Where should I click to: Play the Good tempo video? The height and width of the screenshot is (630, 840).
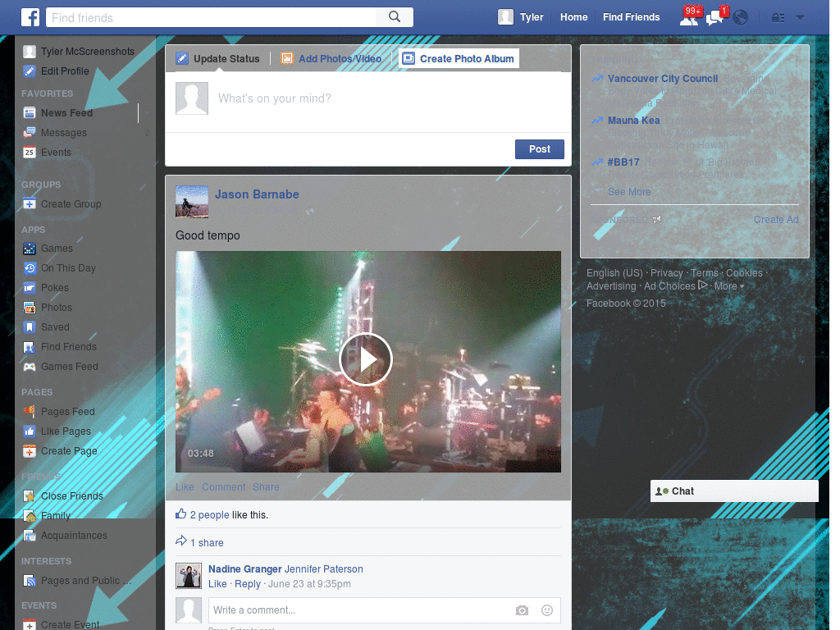pyautogui.click(x=367, y=359)
